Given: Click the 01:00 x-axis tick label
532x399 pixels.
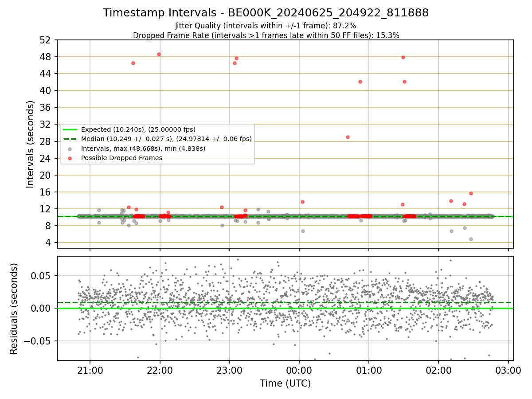Looking at the screenshot, I should coord(368,370).
